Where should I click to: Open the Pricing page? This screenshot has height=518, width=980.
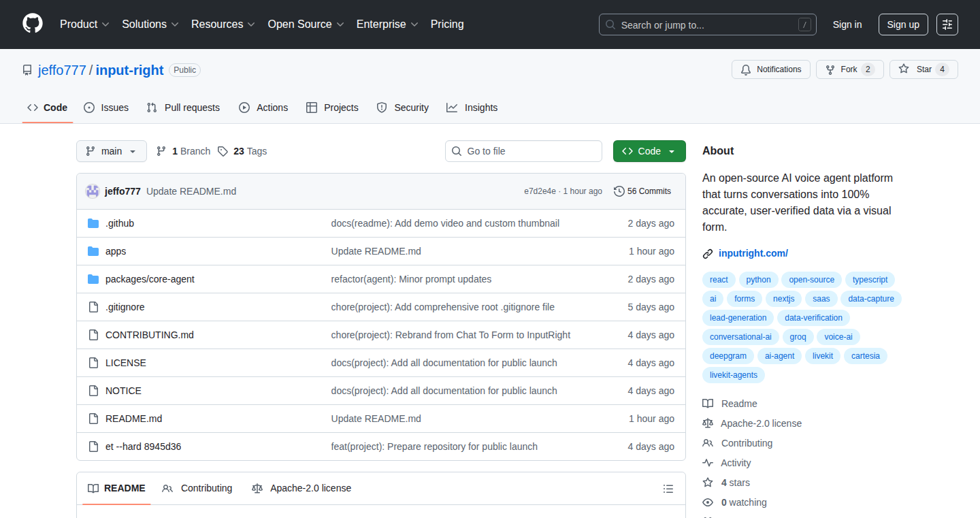pos(447,25)
